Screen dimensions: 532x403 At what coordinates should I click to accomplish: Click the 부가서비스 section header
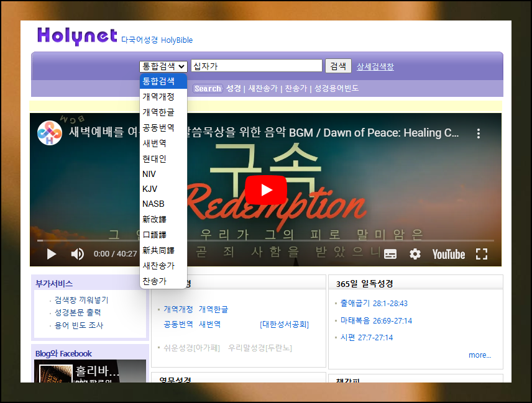54,284
